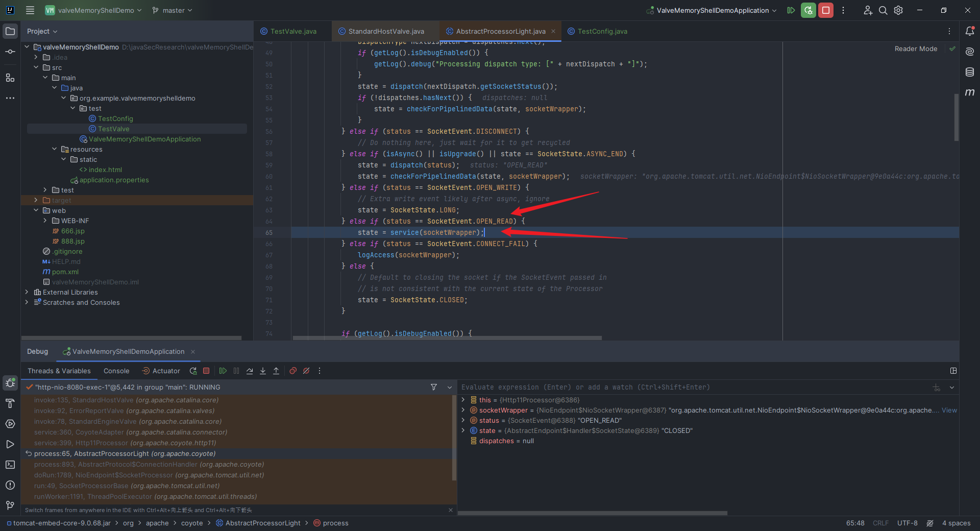Expand WEB-INF folder
The width and height of the screenshot is (980, 531).
pos(45,221)
